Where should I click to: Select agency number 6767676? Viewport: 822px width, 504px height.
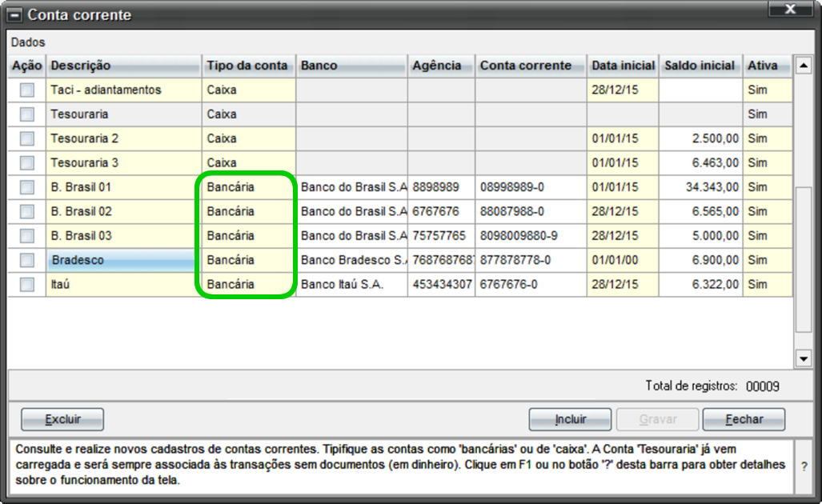point(441,212)
